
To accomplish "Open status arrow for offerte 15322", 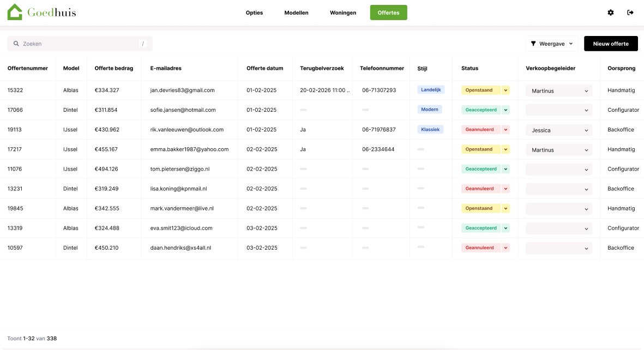I will click(505, 90).
